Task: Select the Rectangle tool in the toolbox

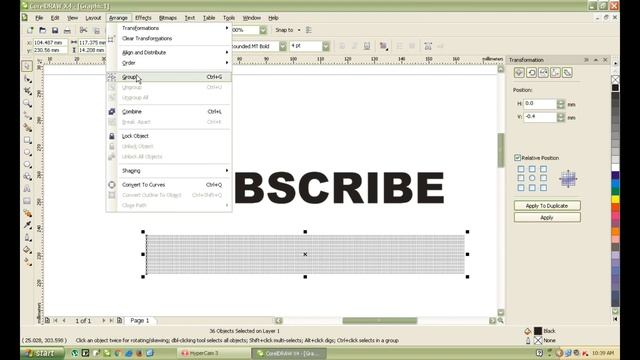Action: coord(27,140)
